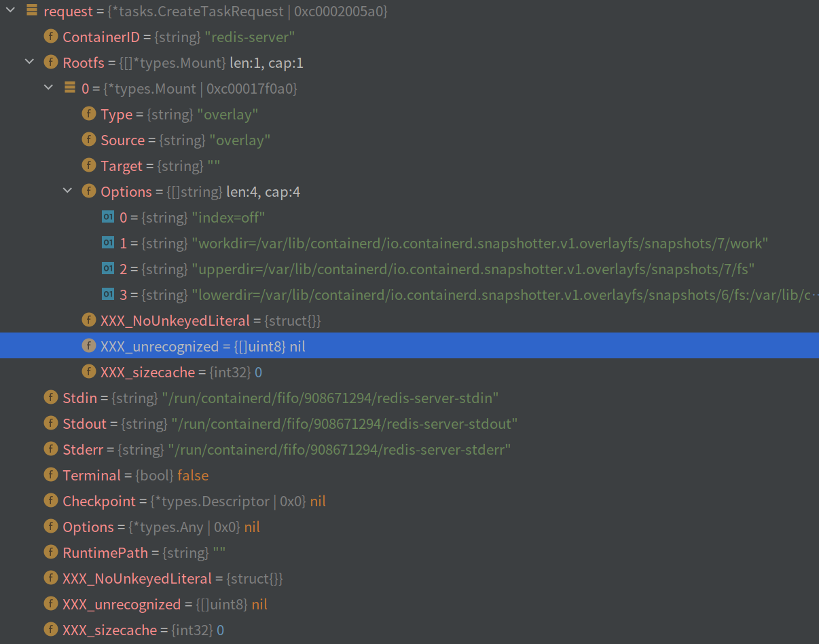Select the redis-server-stderr fifo path
This screenshot has width=819, height=644.
coord(340,449)
